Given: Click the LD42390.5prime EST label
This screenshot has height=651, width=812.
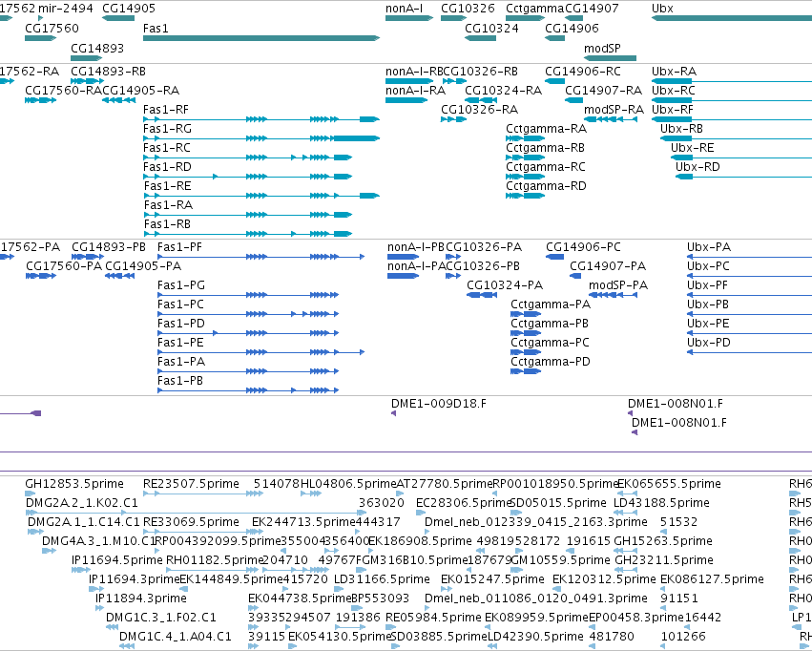Looking at the screenshot, I should [x=535, y=637].
